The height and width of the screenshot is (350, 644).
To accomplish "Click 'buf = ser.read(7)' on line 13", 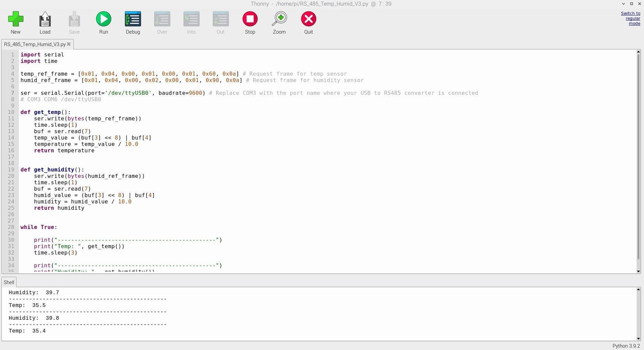I will coord(62,131).
